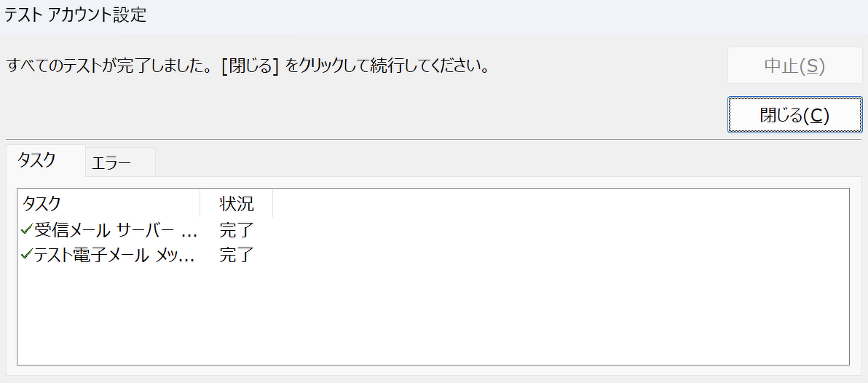This screenshot has width=868, height=383.
Task: Click the すべてのテストが完了しました message text
Action: 109,67
